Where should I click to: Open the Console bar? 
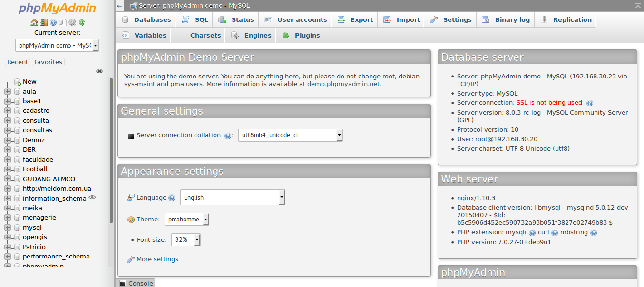pos(136,283)
